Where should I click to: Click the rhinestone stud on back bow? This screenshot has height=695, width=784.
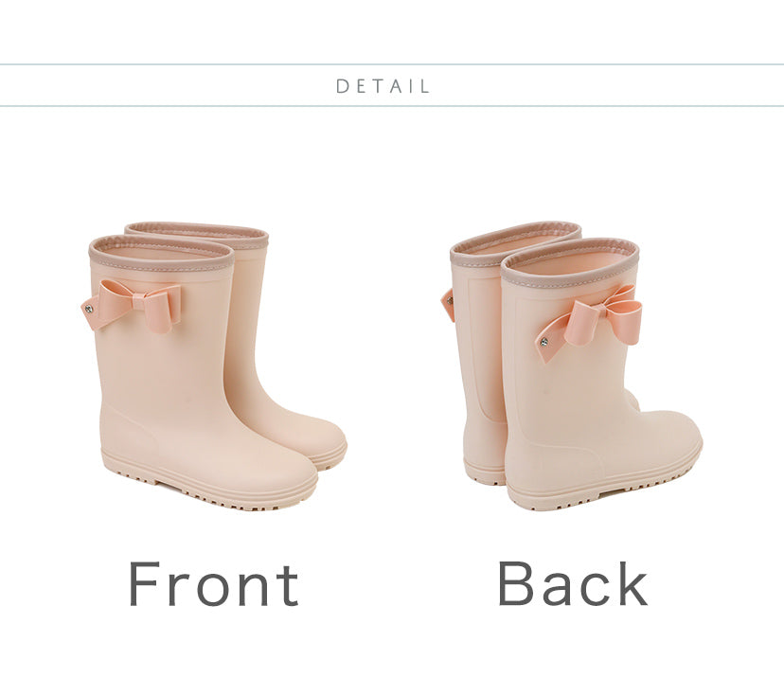pos(543,343)
